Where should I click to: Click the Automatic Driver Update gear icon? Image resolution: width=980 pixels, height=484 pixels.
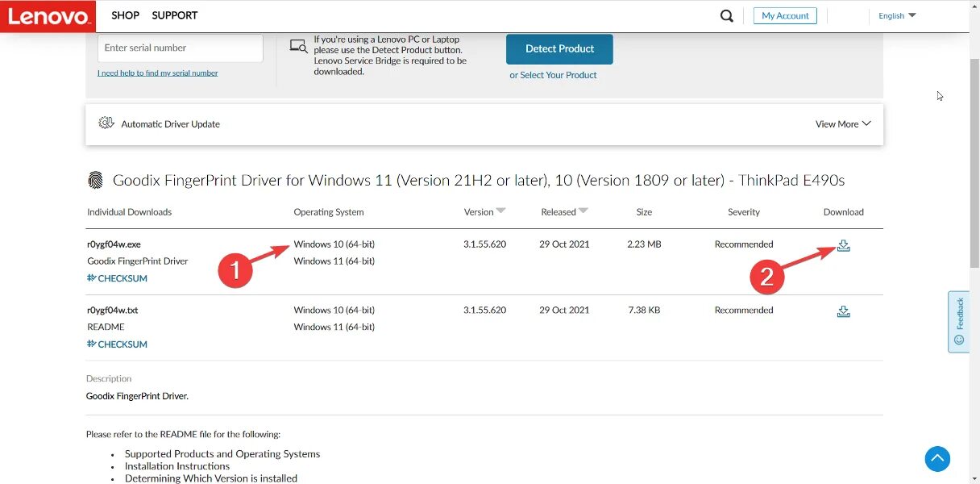pos(106,123)
